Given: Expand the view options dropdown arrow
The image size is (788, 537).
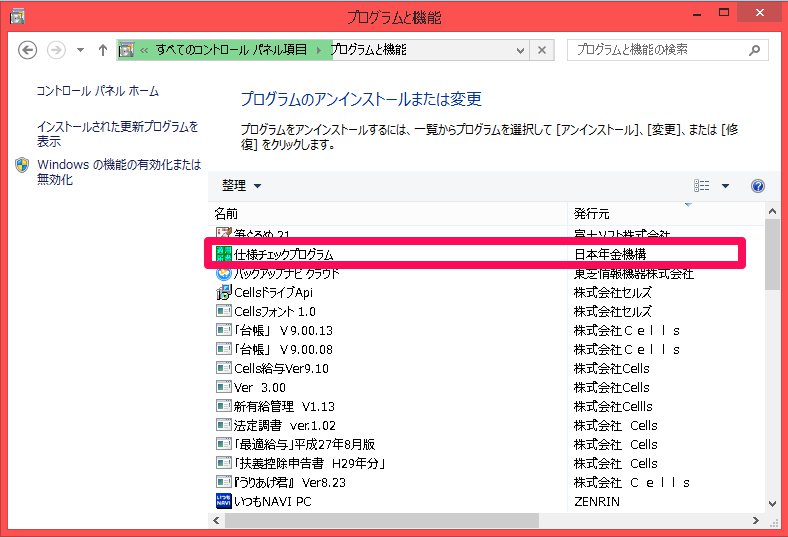Looking at the screenshot, I should coord(725,186).
